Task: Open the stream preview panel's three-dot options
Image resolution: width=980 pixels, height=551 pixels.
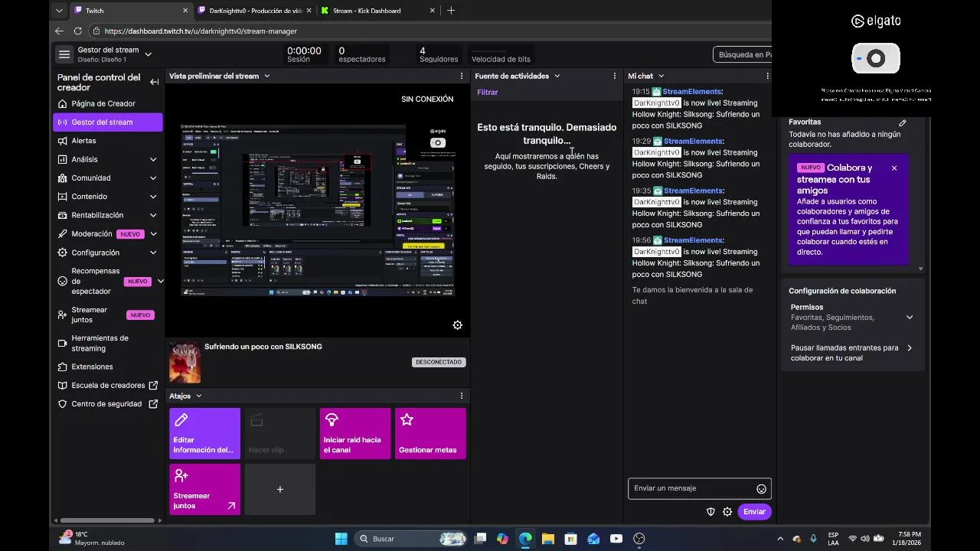Action: [462, 76]
